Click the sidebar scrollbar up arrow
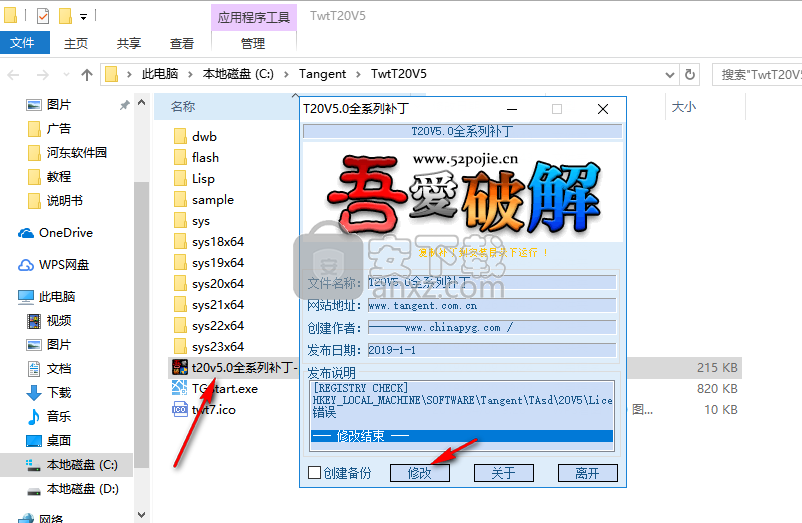This screenshot has height=523, width=802. (142, 102)
